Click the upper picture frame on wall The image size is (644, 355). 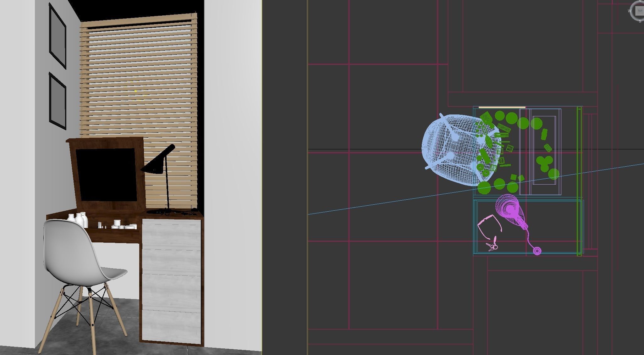pos(58,36)
